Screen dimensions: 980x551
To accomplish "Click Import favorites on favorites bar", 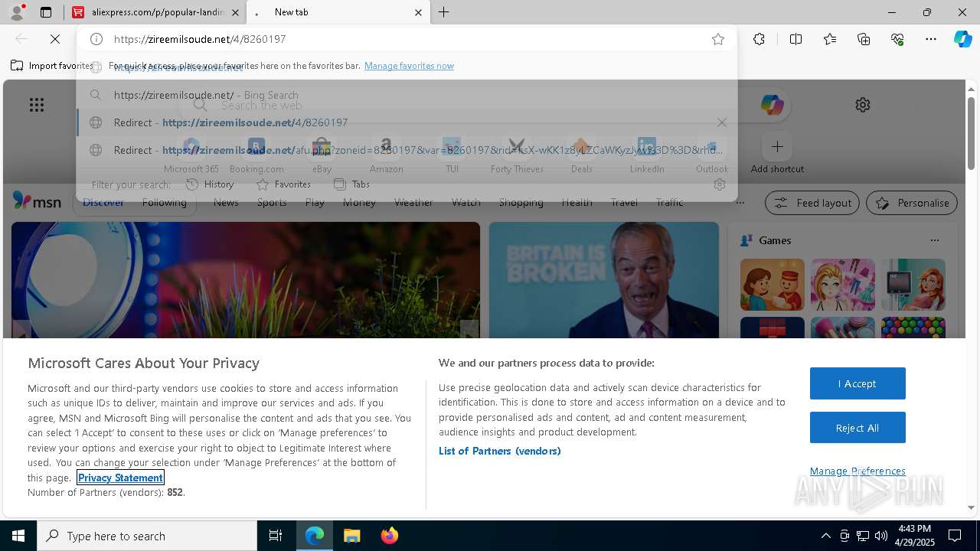I will [x=52, y=66].
